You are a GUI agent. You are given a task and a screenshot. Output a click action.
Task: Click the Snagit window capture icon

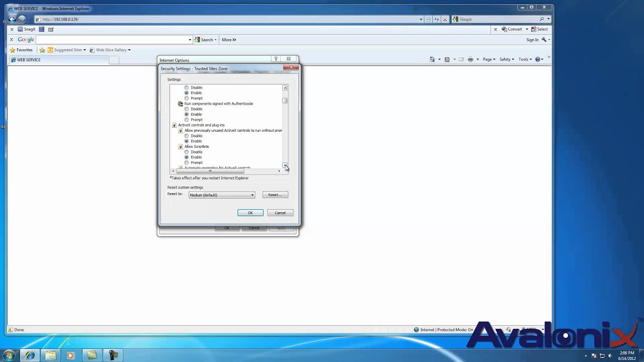[x=42, y=29]
